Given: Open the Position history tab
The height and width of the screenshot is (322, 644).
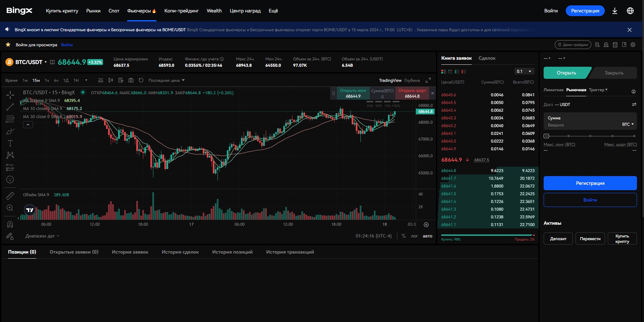Looking at the screenshot, I should tap(232, 252).
